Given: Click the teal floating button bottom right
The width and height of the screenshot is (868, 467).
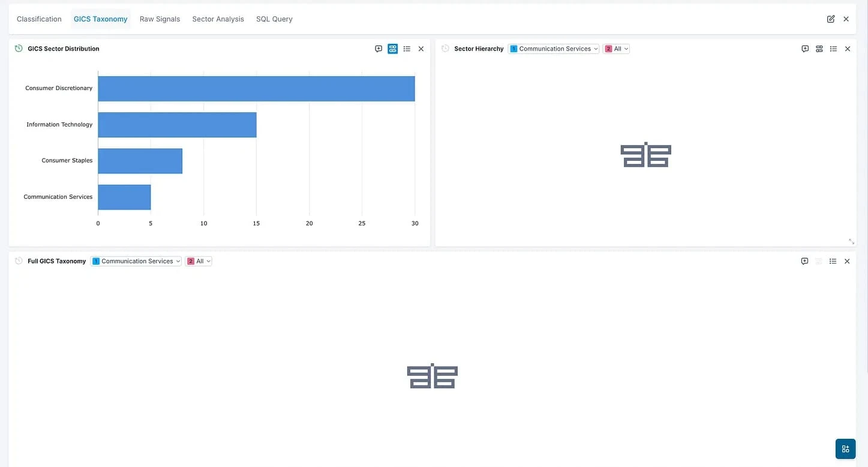Looking at the screenshot, I should click(845, 448).
